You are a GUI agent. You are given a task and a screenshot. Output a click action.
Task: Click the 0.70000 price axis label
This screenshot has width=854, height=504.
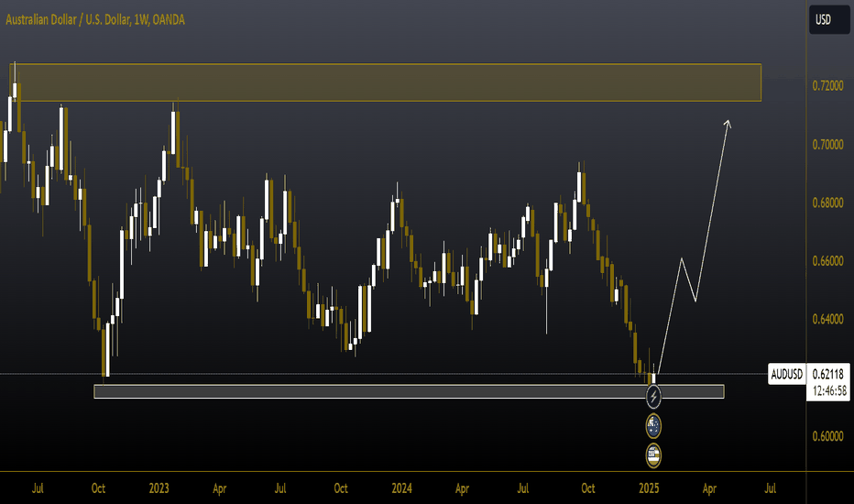coord(827,145)
